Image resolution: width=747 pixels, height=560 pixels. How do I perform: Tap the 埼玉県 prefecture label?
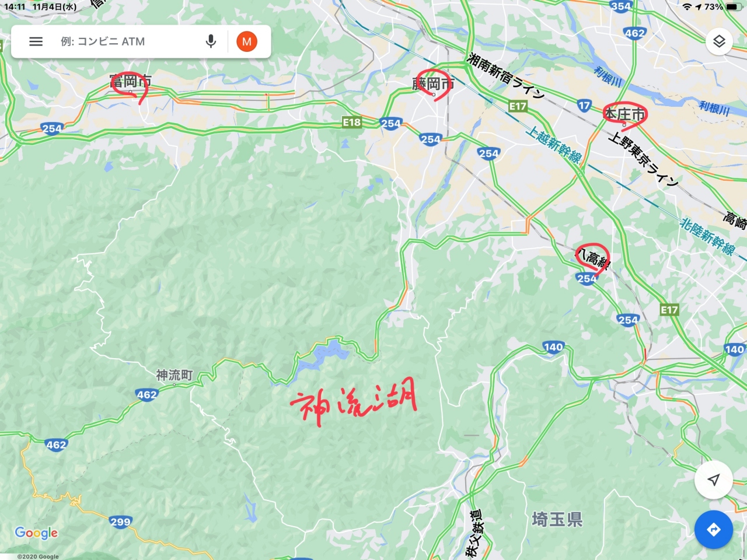click(557, 519)
